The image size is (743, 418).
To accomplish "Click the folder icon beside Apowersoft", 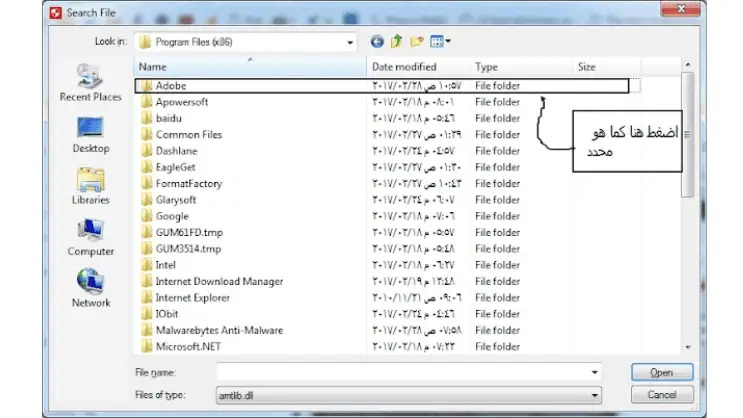I will coord(146,102).
